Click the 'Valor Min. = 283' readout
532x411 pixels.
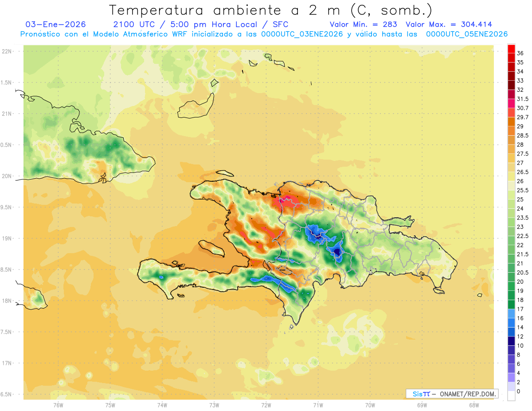[364, 24]
